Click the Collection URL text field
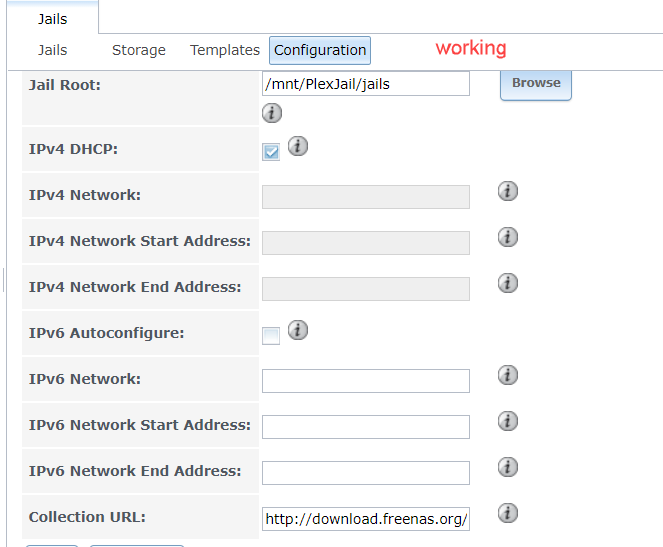663x547 pixels. 365,519
